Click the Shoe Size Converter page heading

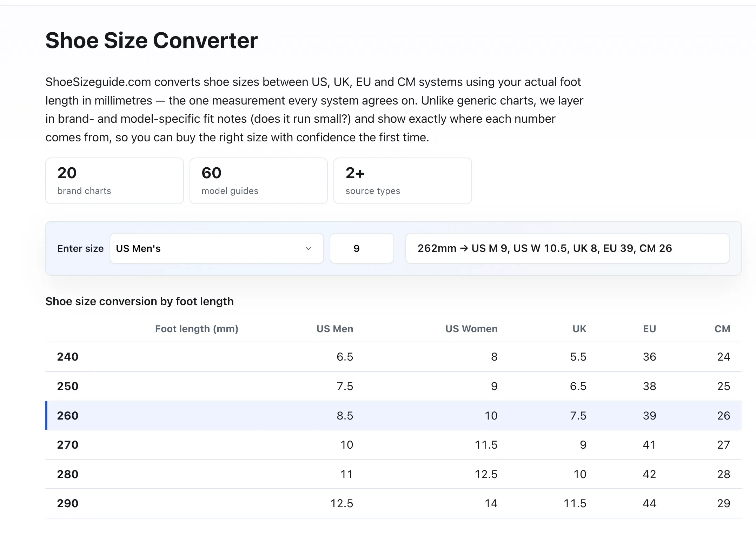(x=152, y=40)
